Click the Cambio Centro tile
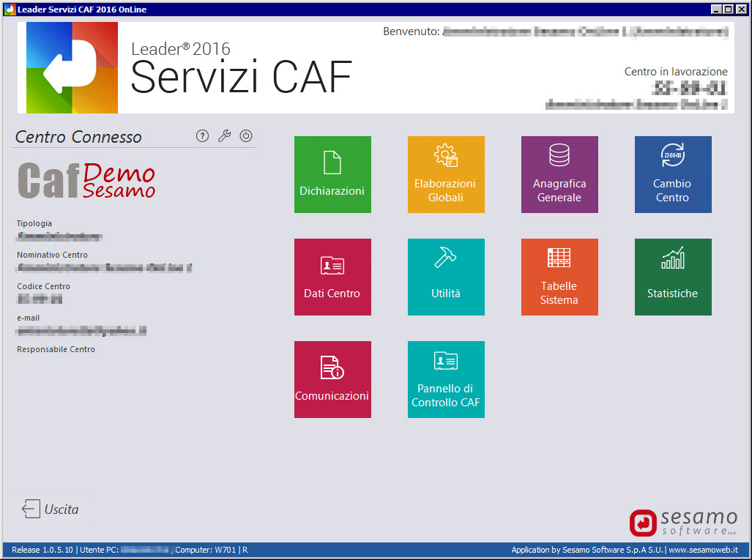This screenshot has height=560, width=752. point(673,174)
